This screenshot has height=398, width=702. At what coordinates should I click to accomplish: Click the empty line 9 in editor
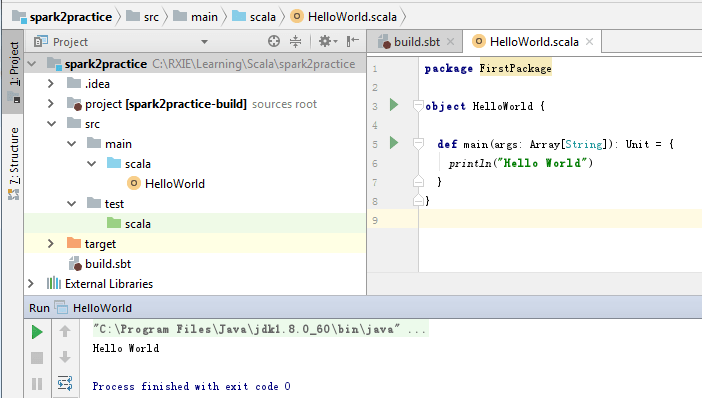[x=560, y=220]
